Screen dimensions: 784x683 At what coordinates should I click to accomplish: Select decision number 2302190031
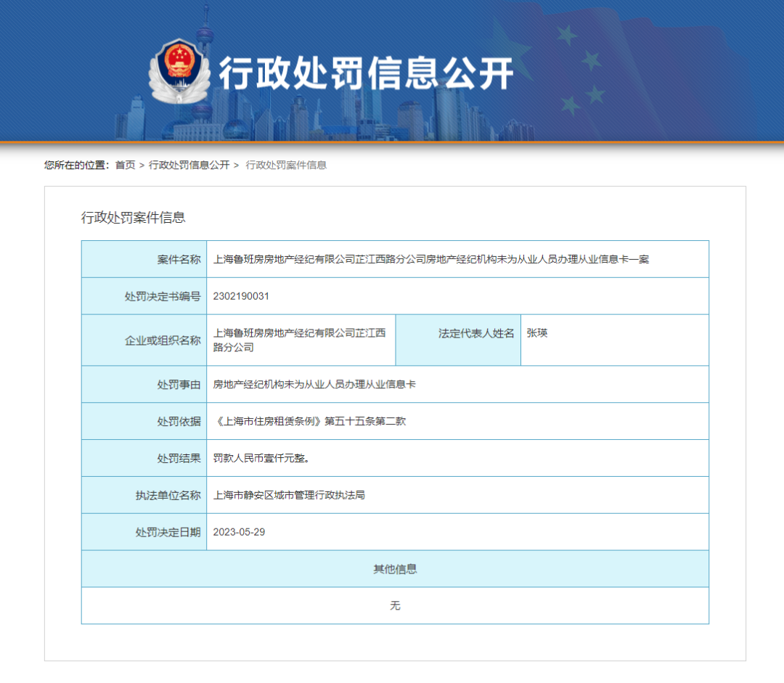pos(241,296)
